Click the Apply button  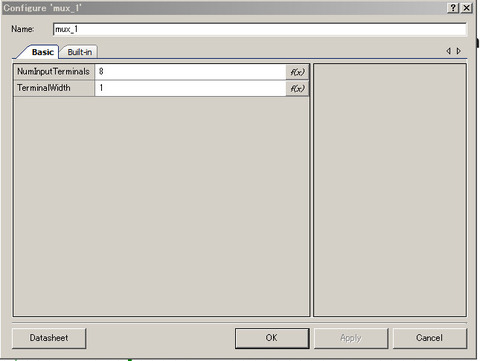tap(351, 338)
